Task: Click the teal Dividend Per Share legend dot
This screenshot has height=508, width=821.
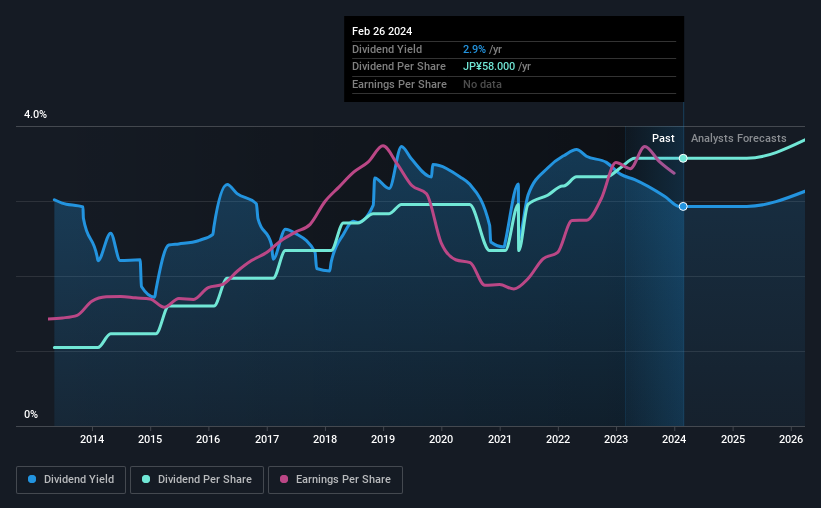Action: pos(146,479)
